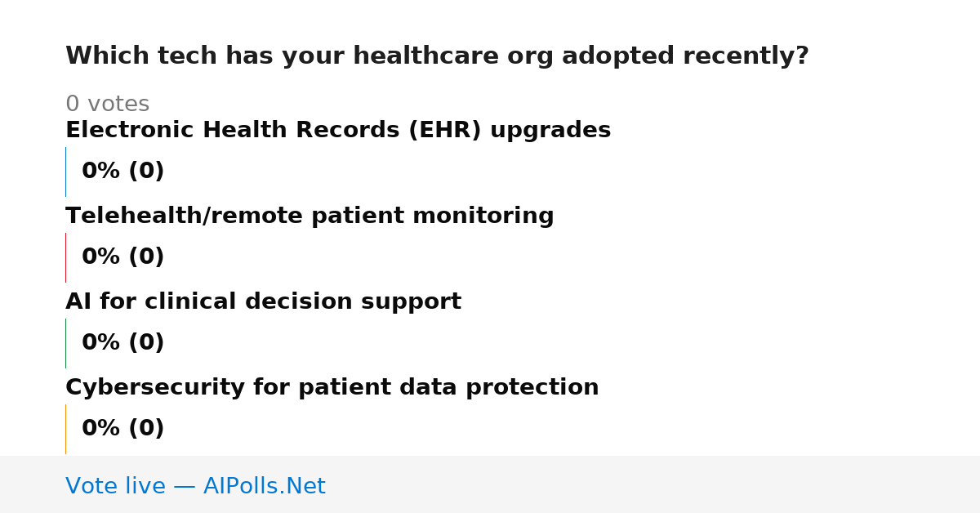This screenshot has height=513, width=980.
Task: Click the green result bar for AI clinical support
Action: (65, 343)
